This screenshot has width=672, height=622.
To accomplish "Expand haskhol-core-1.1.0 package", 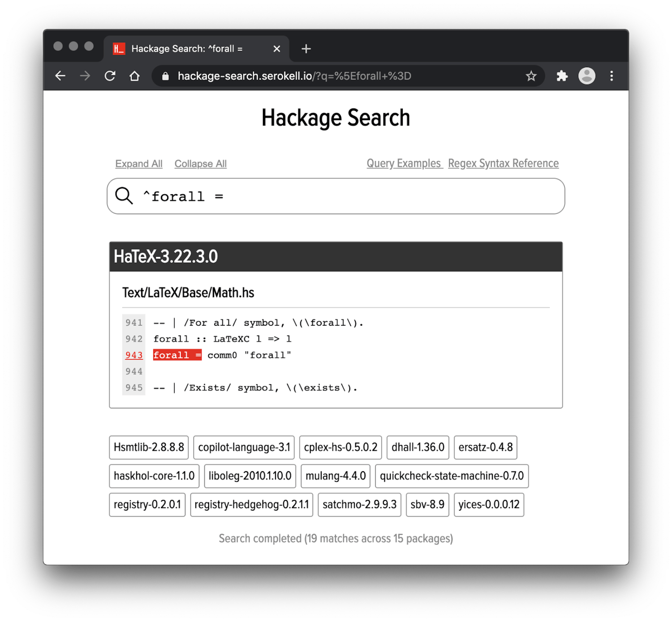I will click(154, 476).
